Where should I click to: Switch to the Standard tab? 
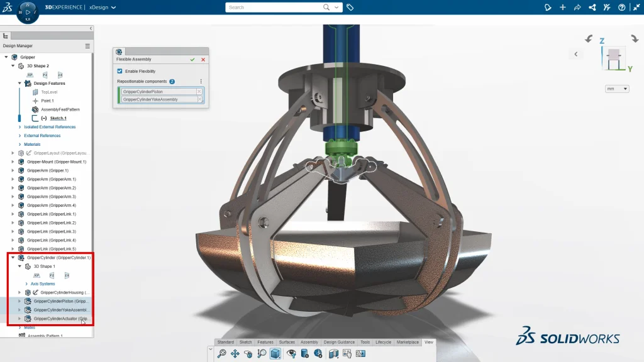coord(226,343)
